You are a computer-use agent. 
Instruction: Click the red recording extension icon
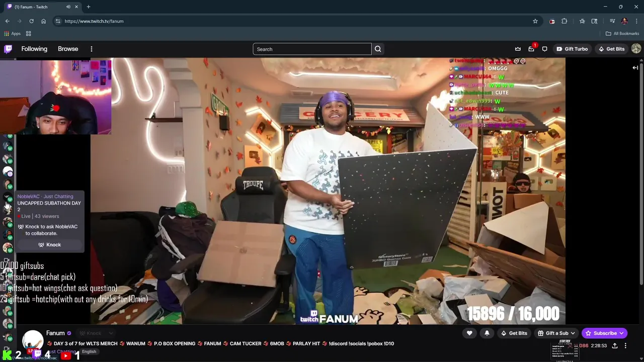552,21
